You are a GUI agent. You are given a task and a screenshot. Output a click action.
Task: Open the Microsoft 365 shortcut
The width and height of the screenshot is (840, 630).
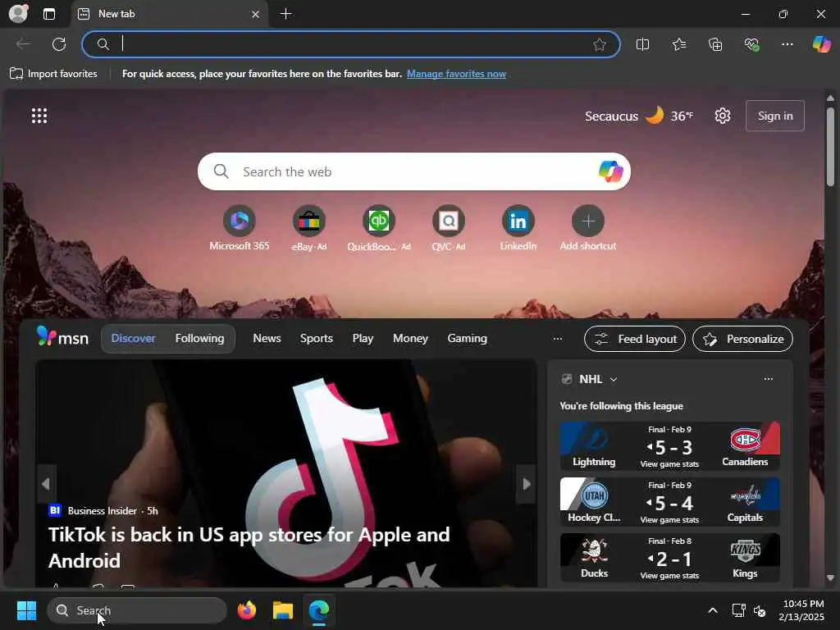coord(240,228)
